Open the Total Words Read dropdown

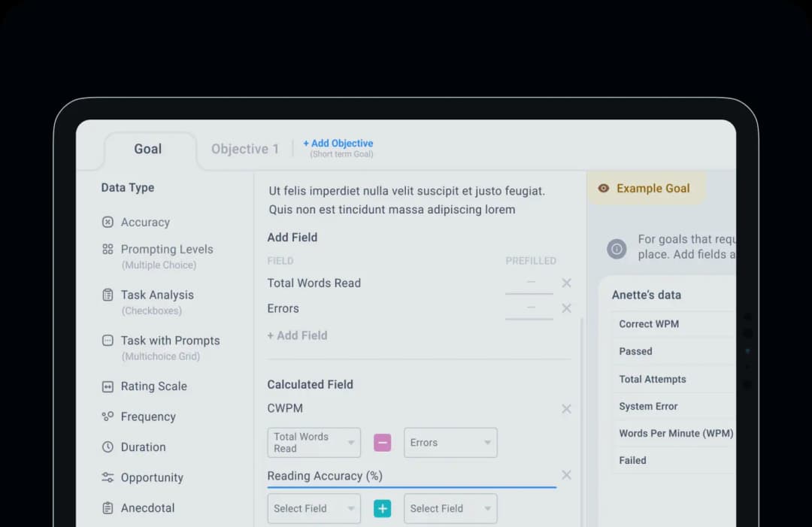[x=314, y=443]
